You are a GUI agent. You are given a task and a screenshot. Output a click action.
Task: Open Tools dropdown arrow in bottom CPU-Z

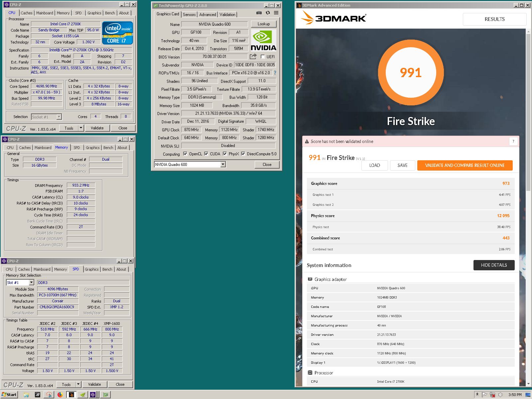pyautogui.click(x=78, y=384)
